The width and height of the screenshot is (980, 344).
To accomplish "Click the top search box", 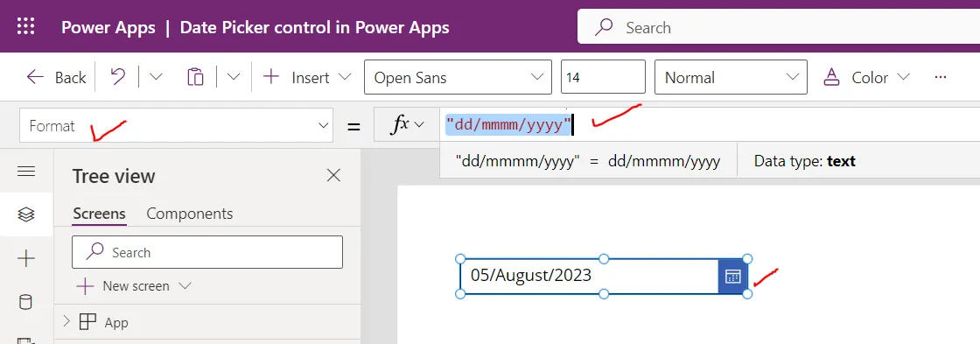I will (779, 27).
